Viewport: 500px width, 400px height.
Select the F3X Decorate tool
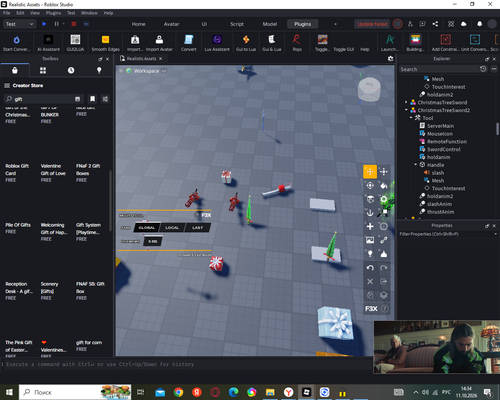coord(384,254)
